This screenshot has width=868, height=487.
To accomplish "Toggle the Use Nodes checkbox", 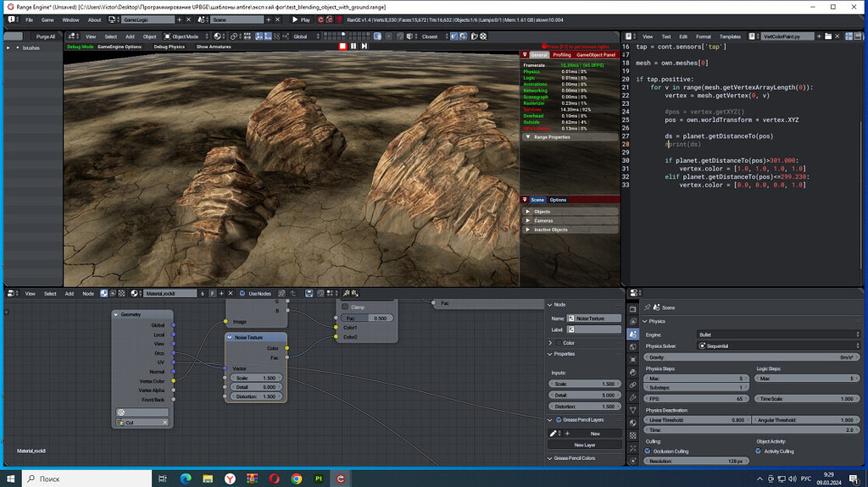I will [242, 293].
